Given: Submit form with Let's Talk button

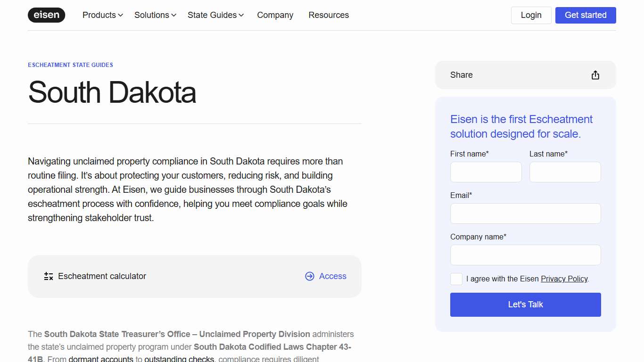Looking at the screenshot, I should coord(525,304).
